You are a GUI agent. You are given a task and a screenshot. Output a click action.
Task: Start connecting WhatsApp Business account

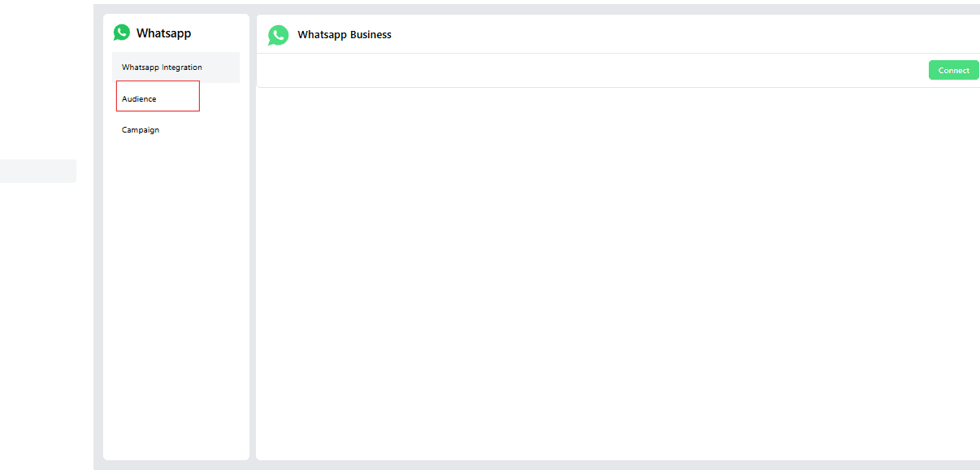click(x=953, y=71)
